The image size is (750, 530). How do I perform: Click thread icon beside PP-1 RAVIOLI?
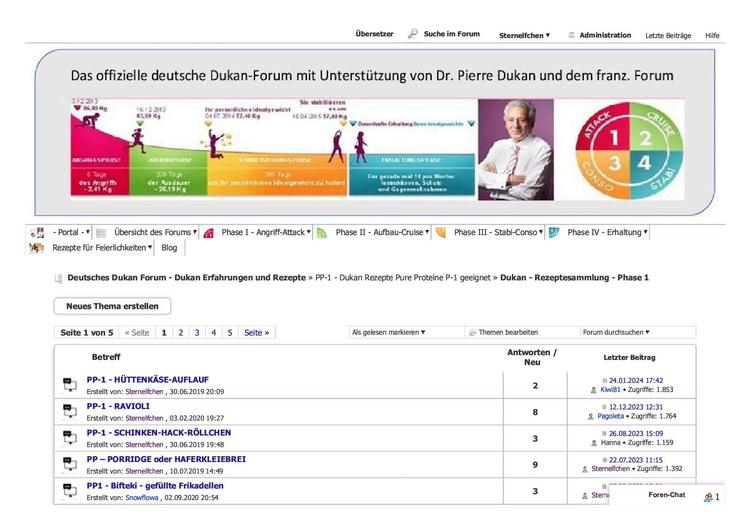coord(69,411)
